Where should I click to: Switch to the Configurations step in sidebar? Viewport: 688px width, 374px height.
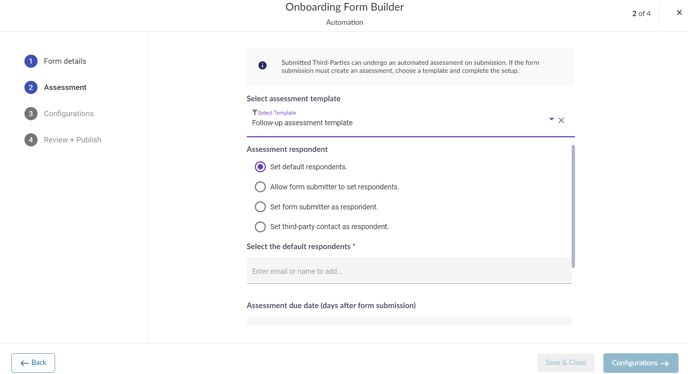68,113
